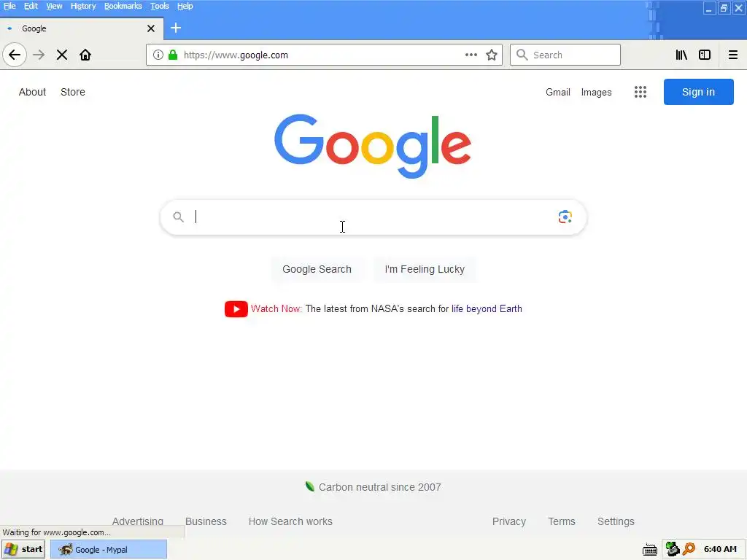Open the hamburger application menu

pyautogui.click(x=732, y=55)
